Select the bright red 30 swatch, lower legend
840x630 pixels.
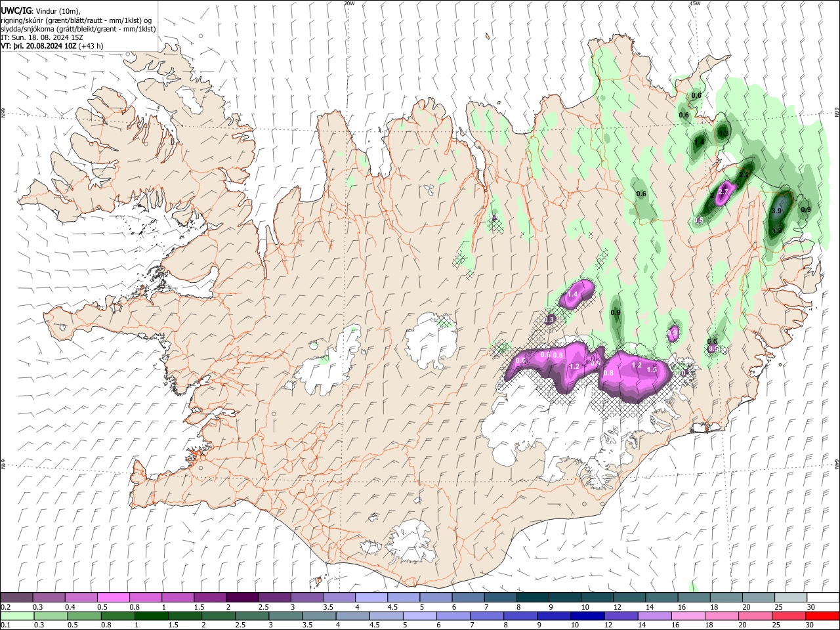tap(823, 616)
